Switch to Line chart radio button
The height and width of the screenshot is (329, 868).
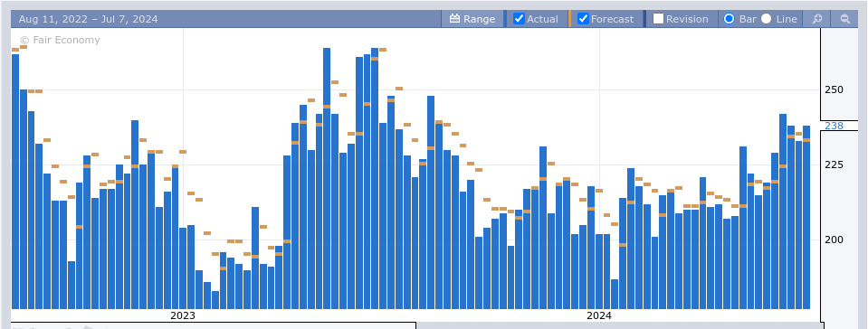(766, 19)
